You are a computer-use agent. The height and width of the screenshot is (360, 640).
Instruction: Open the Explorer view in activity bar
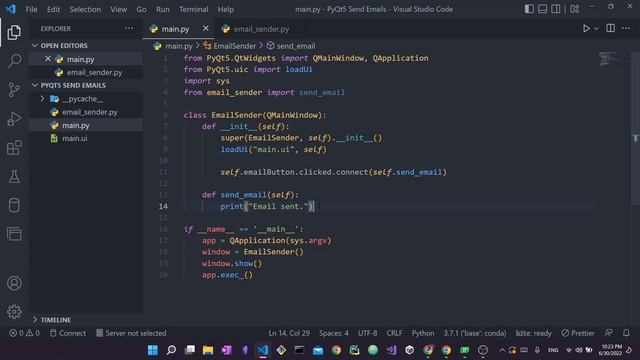click(x=14, y=32)
